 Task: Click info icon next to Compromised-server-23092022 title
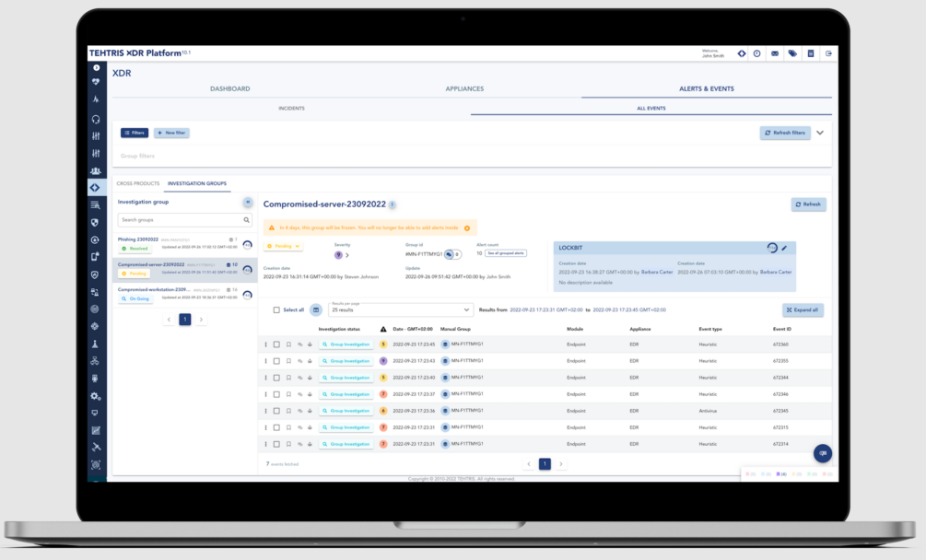coord(393,204)
